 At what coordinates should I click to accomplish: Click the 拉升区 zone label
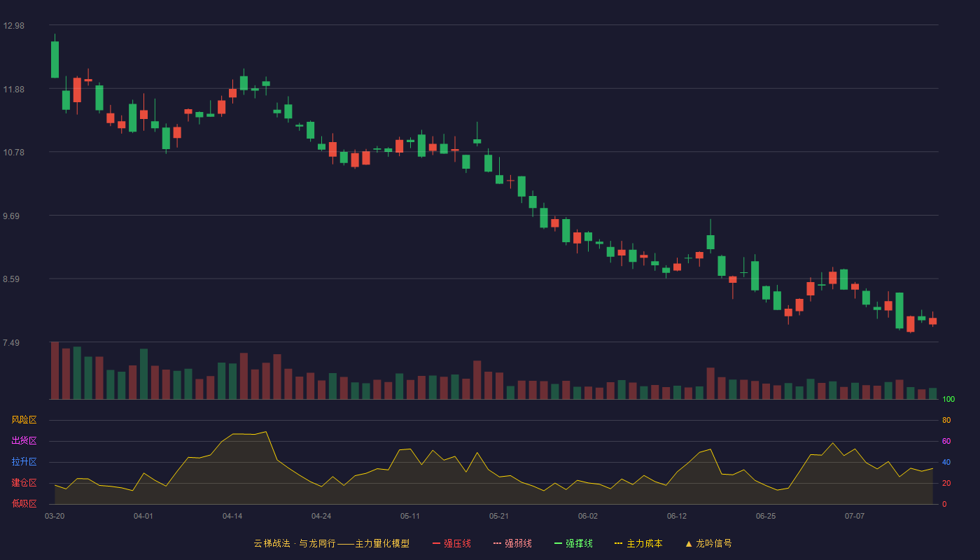pyautogui.click(x=24, y=462)
